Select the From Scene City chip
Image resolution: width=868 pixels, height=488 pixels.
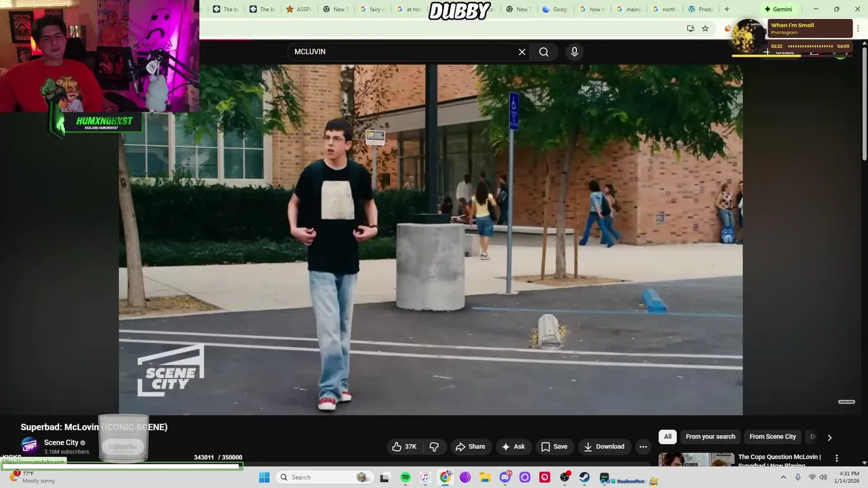(772, 436)
